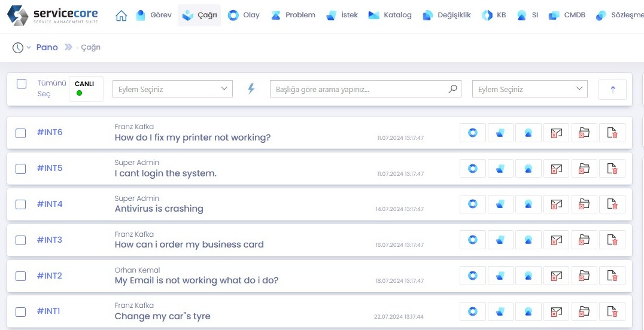
Task: Tick the Tümünü Seç checkbox
Action: (22, 84)
